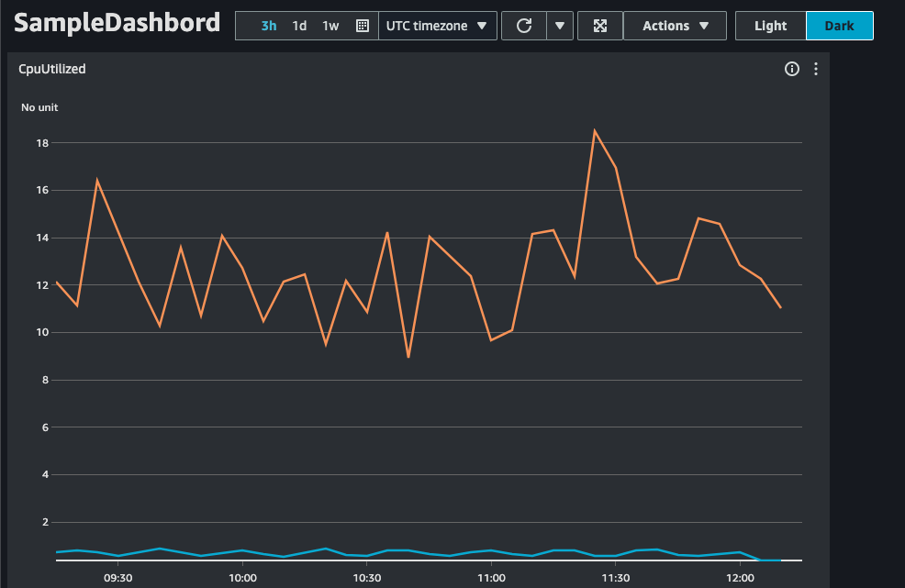Open the Actions menu
The height and width of the screenshot is (588, 905).
point(675,26)
